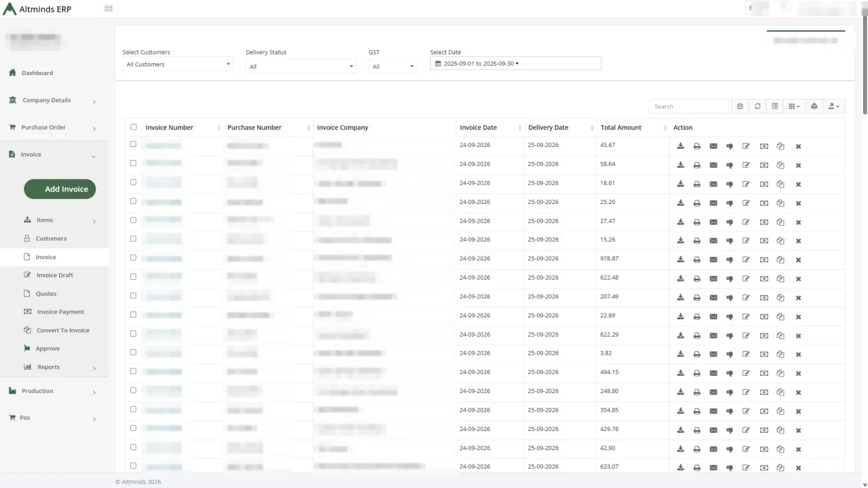Sort by the Total Amount column

(632, 128)
